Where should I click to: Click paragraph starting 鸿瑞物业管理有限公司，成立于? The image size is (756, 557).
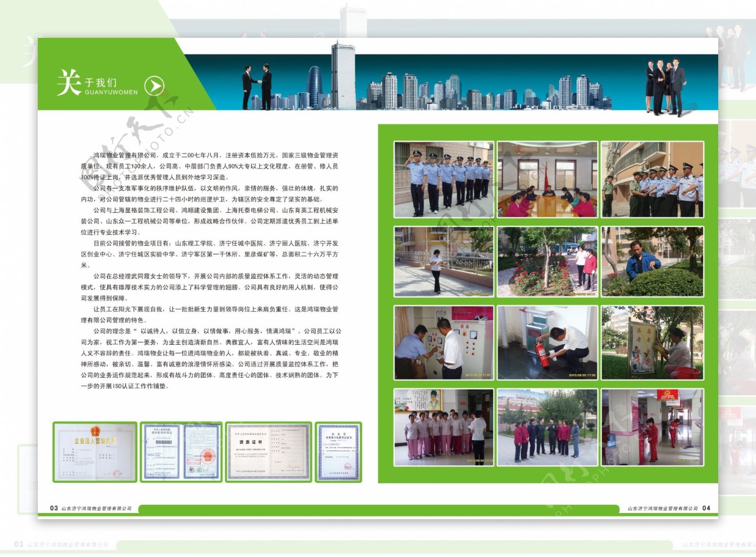pos(209,166)
